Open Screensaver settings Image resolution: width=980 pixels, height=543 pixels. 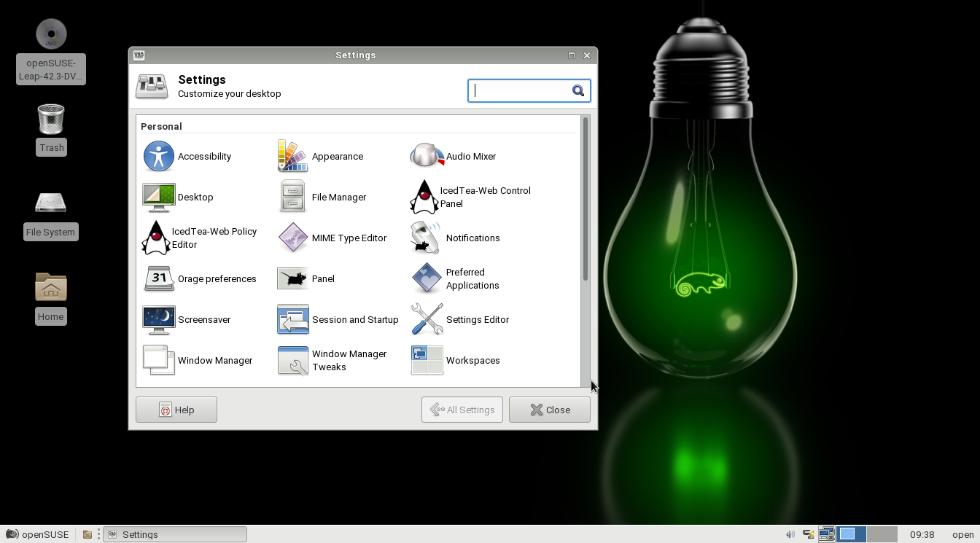[x=158, y=320]
